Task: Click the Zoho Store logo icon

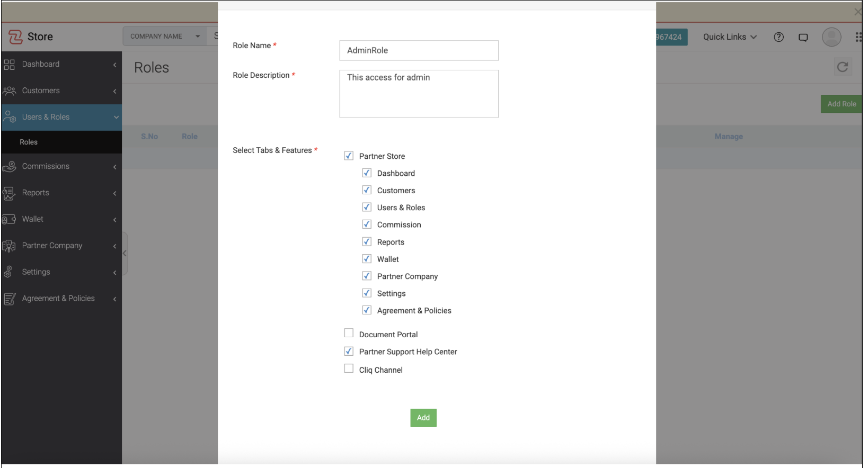Action: (x=15, y=37)
